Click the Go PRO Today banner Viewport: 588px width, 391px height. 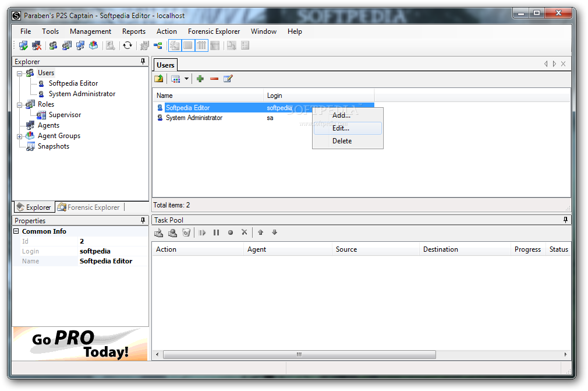coord(80,344)
